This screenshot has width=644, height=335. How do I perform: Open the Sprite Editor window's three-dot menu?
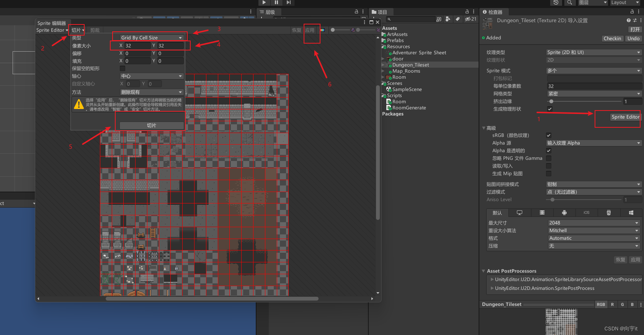tap(364, 22)
